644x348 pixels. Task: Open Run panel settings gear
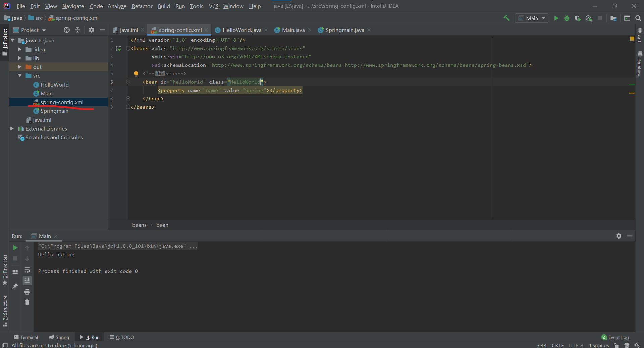619,236
